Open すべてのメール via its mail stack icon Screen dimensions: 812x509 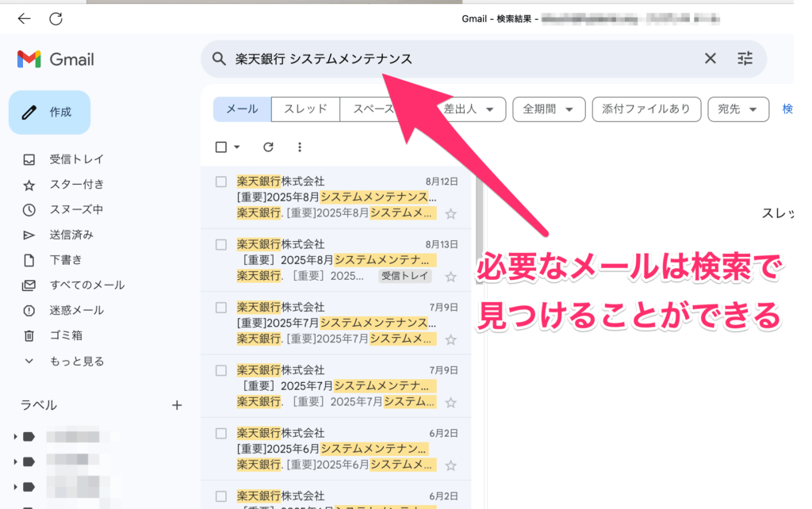pos(29,285)
